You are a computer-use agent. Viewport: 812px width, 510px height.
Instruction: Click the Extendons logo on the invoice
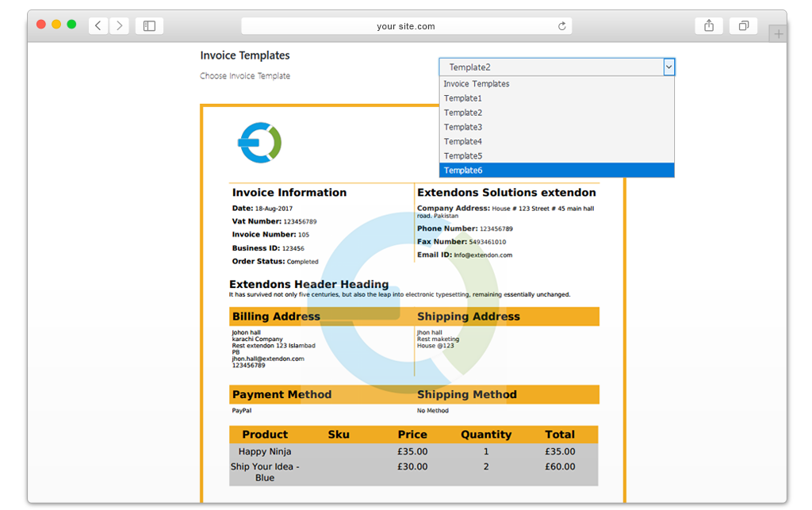point(259,143)
